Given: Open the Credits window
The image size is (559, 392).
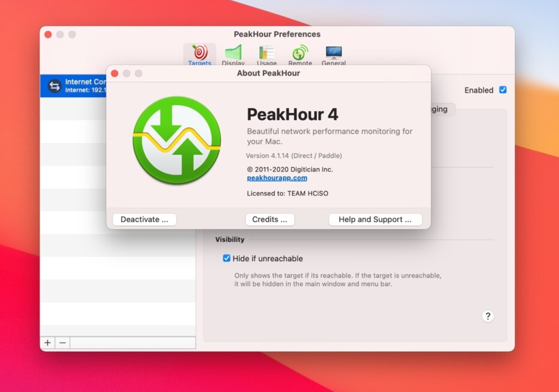Looking at the screenshot, I should click(270, 219).
